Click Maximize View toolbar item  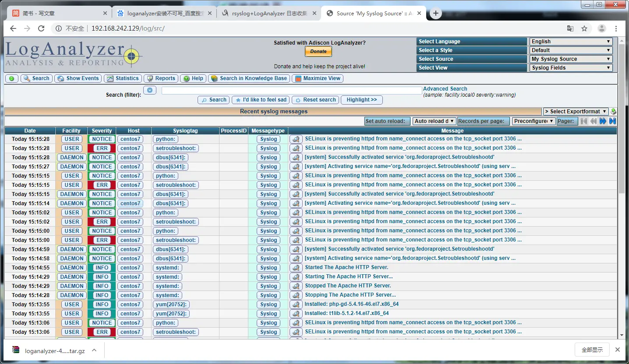point(318,78)
